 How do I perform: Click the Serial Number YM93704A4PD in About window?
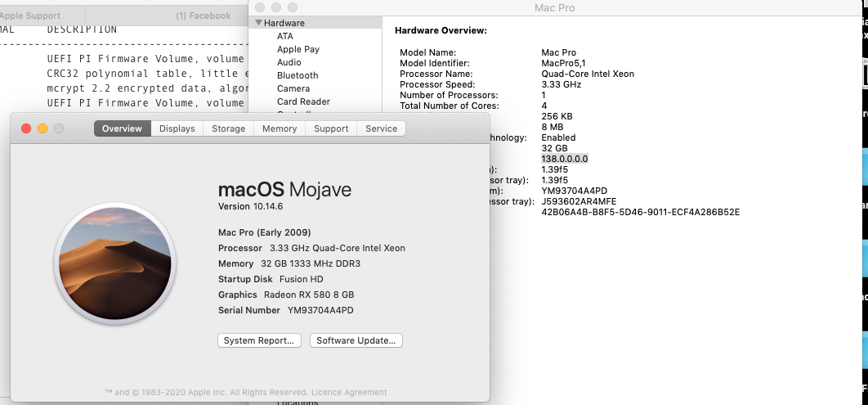coord(285,310)
